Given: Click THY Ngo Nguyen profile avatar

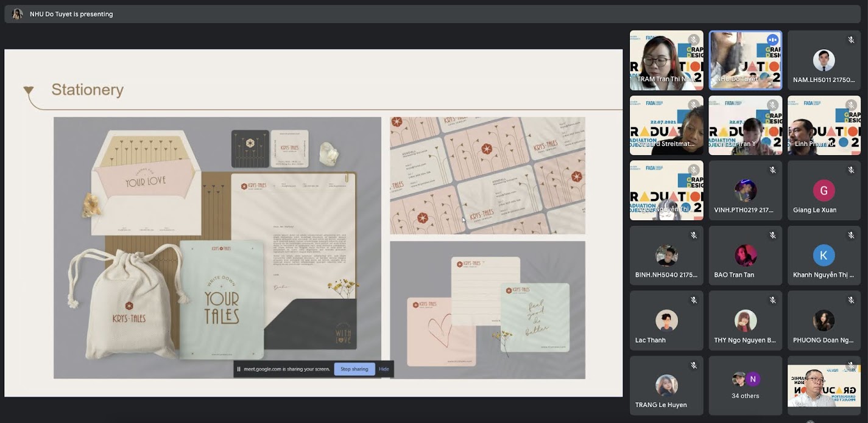Looking at the screenshot, I should point(746,321).
